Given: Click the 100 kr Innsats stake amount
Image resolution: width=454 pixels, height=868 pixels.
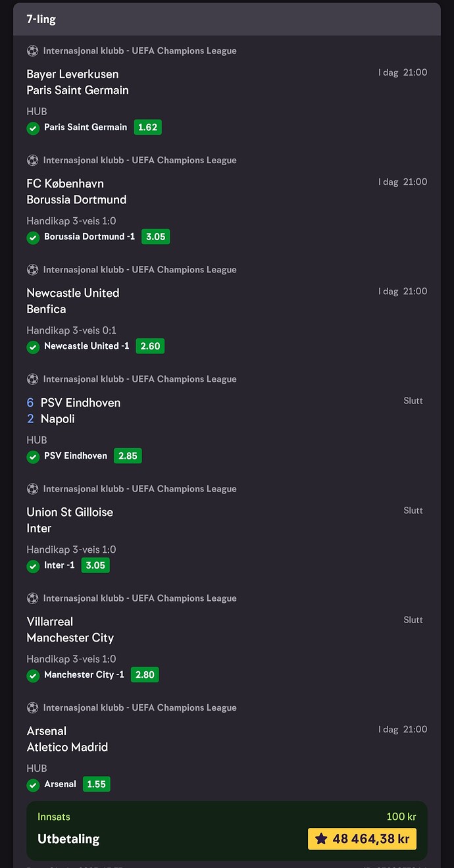Looking at the screenshot, I should [401, 816].
